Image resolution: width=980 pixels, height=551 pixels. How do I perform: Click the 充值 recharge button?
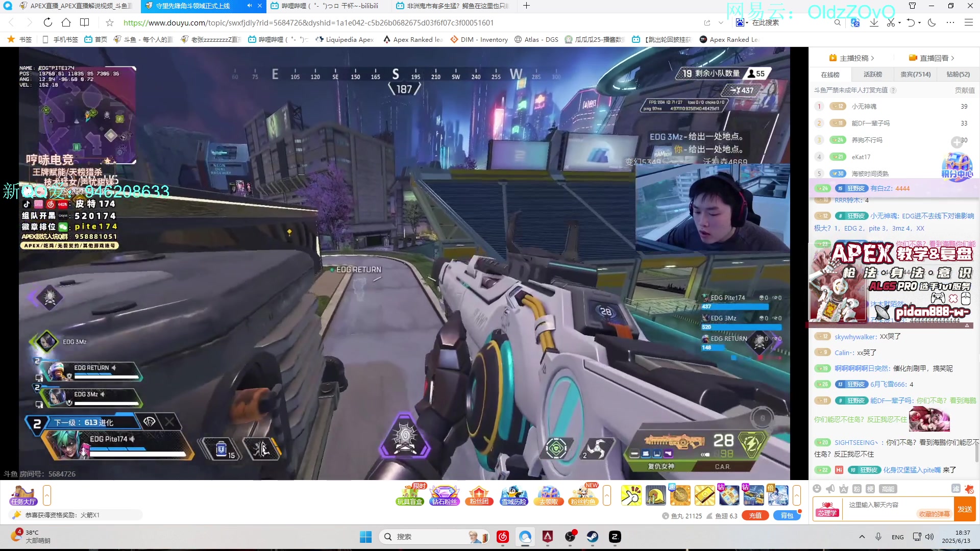(x=755, y=516)
